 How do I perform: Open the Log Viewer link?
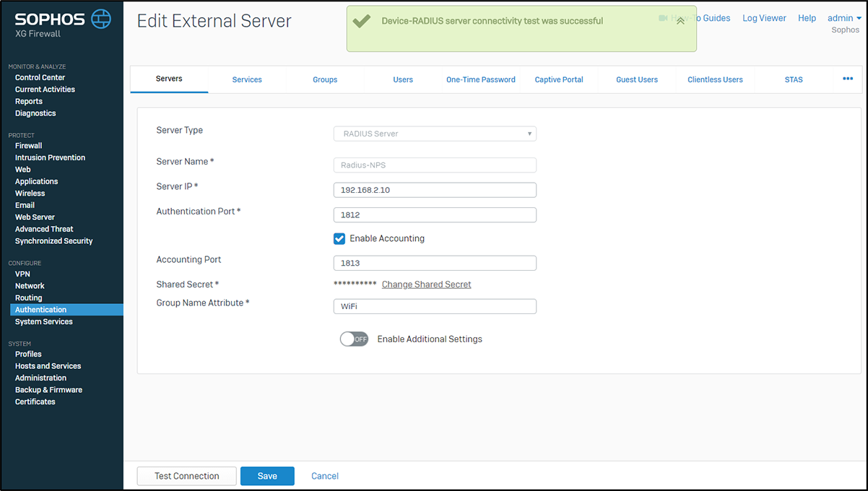pyautogui.click(x=764, y=18)
